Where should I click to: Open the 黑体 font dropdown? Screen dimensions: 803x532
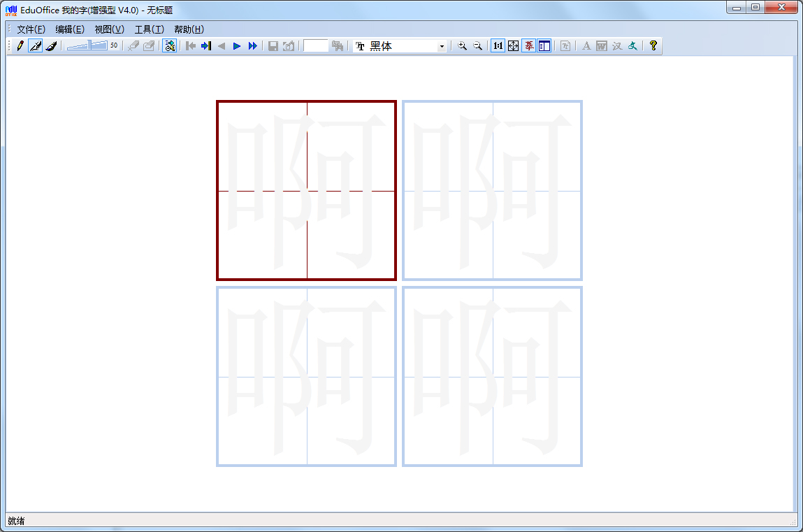[442, 45]
